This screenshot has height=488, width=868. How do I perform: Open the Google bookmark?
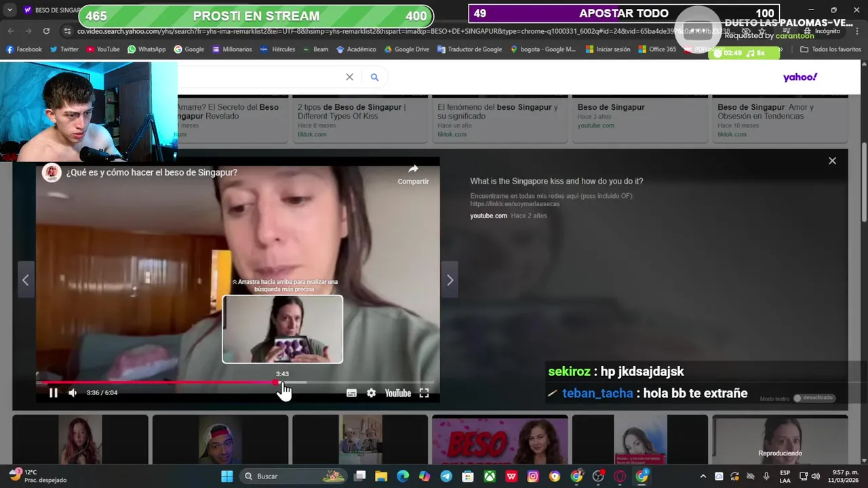[x=189, y=49]
